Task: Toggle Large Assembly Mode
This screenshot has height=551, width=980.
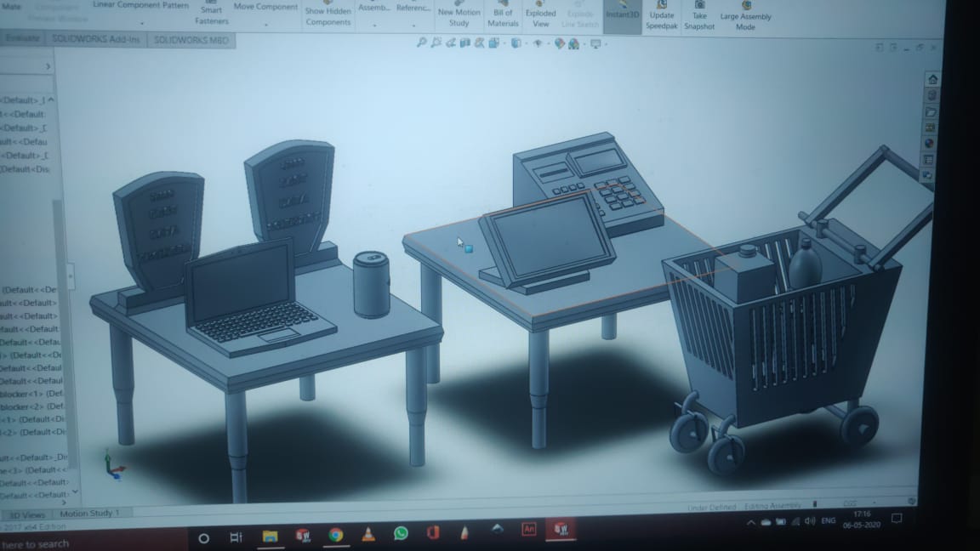Action: pyautogui.click(x=745, y=15)
